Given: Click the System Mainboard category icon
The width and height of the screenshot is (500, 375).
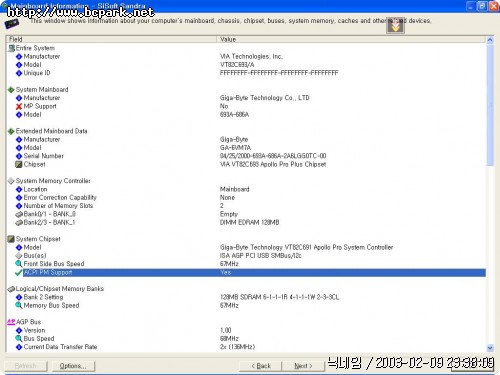Looking at the screenshot, I should tap(11, 90).
